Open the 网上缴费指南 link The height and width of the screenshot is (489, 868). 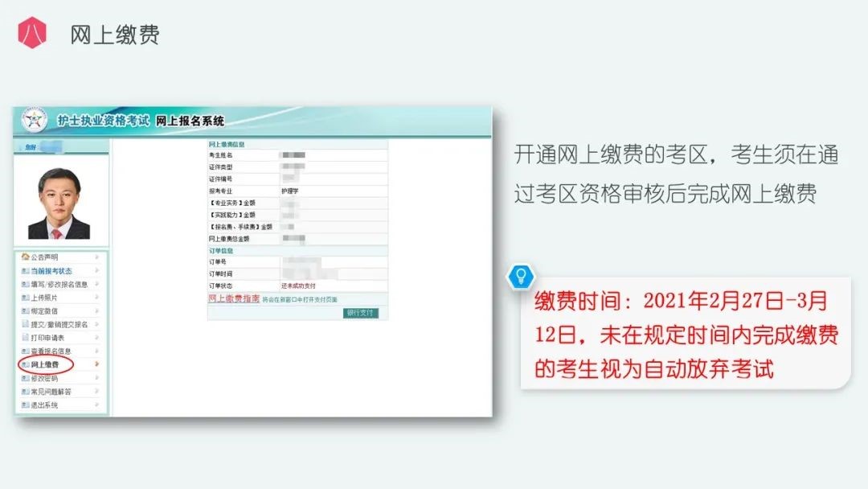234,298
